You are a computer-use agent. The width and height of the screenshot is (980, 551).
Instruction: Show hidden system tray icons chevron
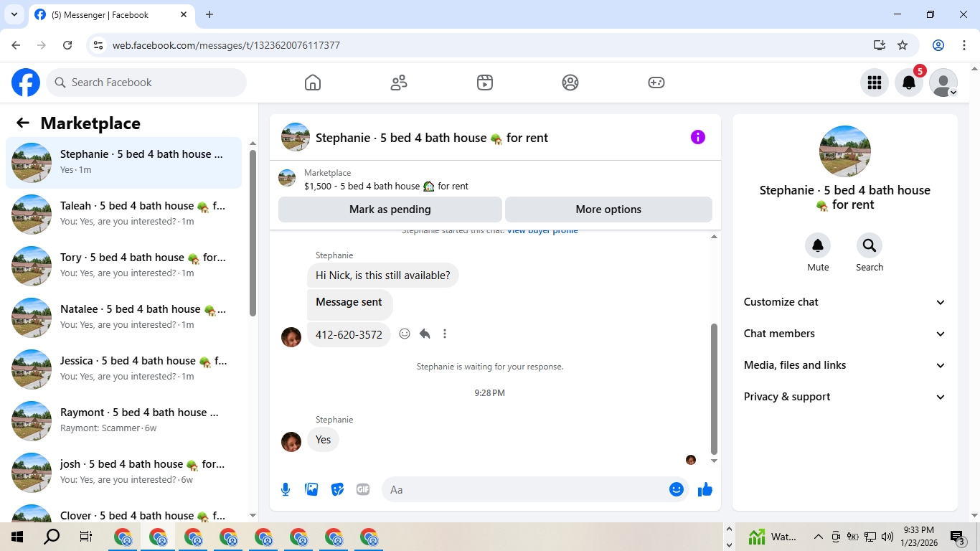point(818,537)
